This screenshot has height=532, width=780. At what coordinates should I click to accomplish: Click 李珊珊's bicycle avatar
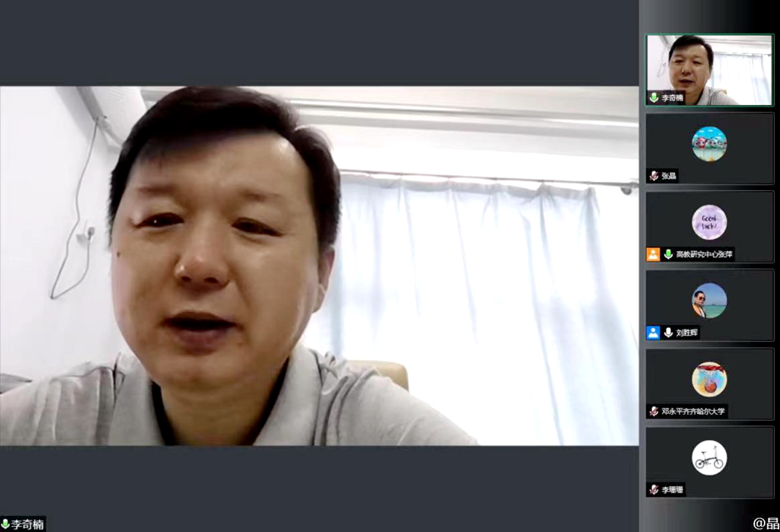[x=709, y=457]
